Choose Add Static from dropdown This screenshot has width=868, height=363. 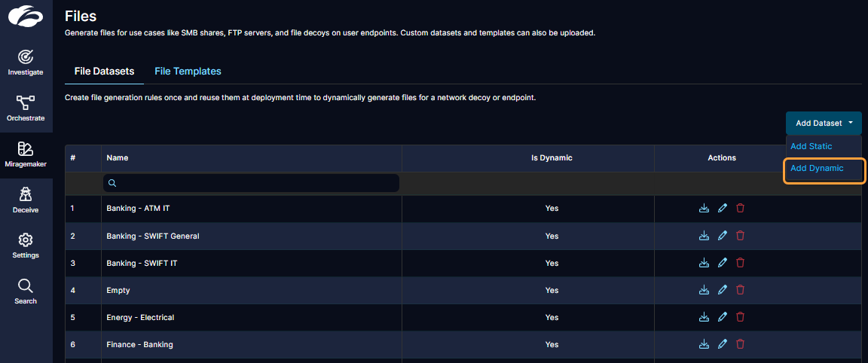click(811, 146)
